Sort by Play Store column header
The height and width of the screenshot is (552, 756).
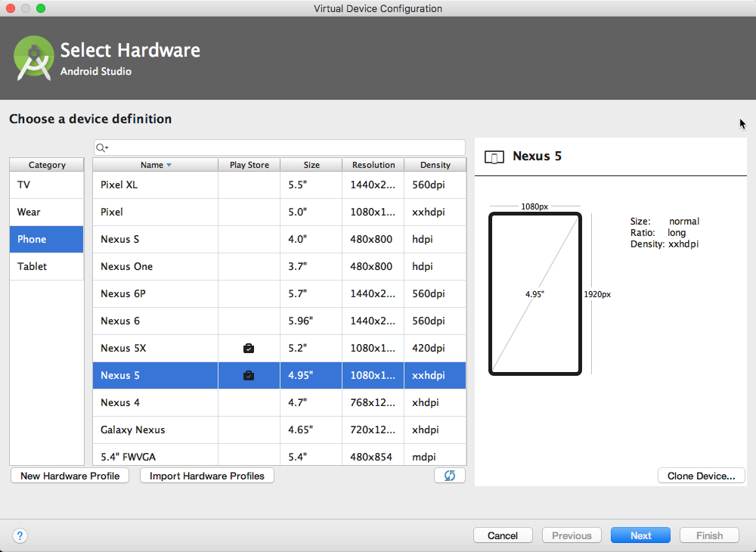(x=249, y=165)
